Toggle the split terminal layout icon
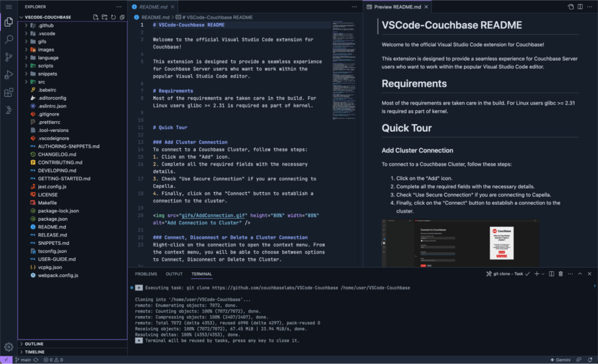 pos(551,273)
